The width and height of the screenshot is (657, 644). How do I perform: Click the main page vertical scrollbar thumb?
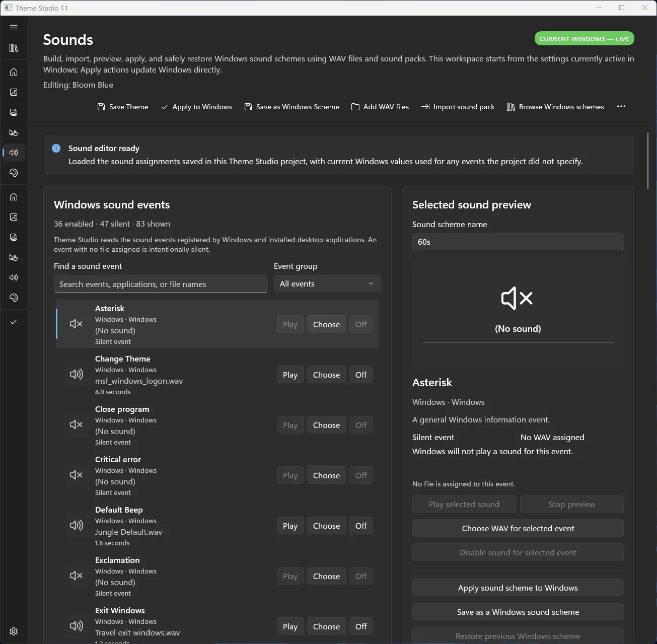648,161
